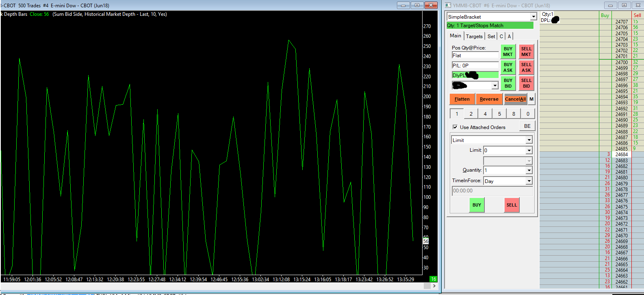Click the Reverse position button
Screen dimensions: 644x295
489,99
